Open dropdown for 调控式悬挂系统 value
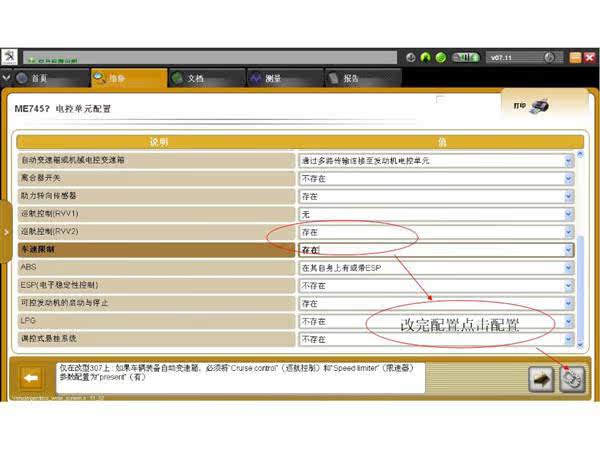Screen dimensions: 600x450 [x=569, y=339]
